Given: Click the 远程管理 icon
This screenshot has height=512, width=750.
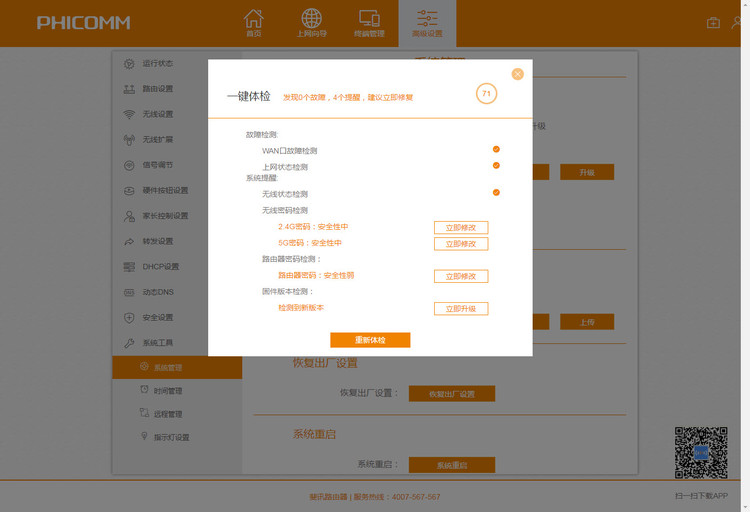Looking at the screenshot, I should (144, 412).
